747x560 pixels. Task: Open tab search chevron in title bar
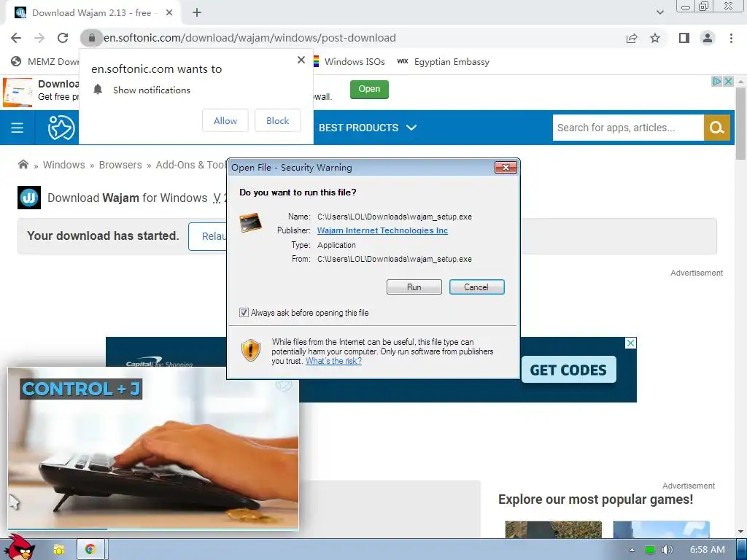pos(659,13)
